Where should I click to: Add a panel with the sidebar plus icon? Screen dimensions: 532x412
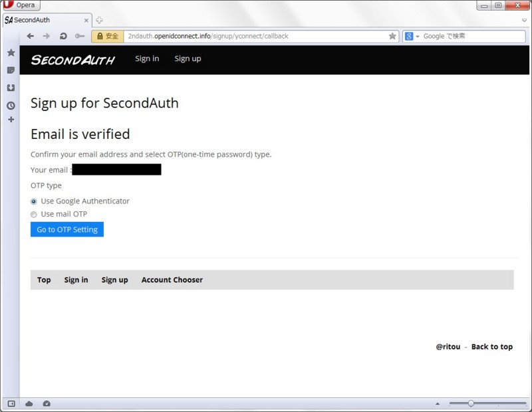coord(11,120)
